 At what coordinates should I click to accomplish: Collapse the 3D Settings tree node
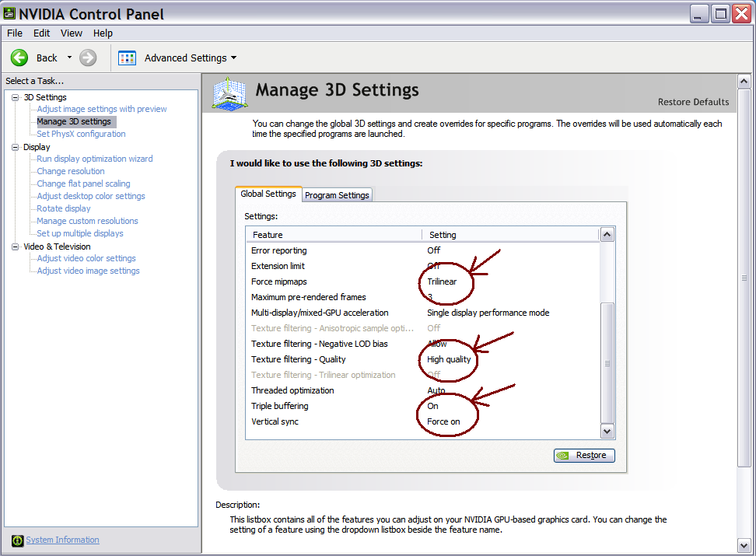coord(15,97)
